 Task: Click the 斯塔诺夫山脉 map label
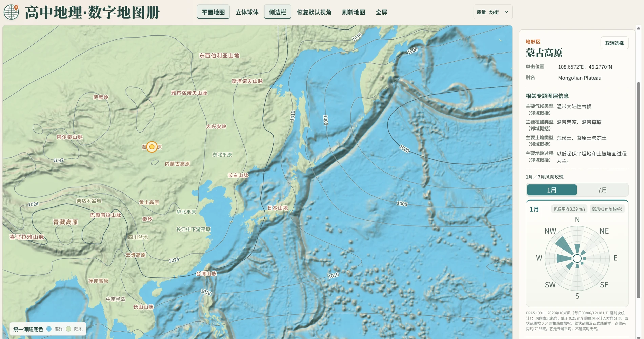point(247,81)
